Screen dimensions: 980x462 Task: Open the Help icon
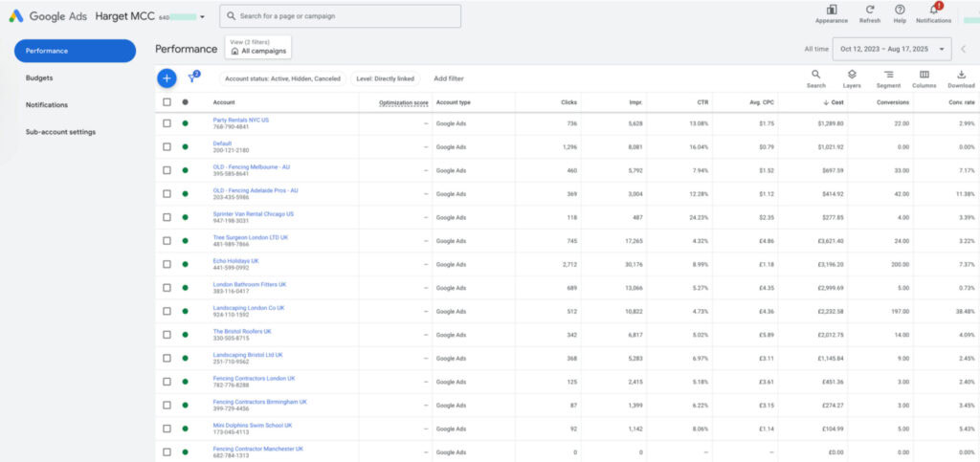click(x=900, y=10)
